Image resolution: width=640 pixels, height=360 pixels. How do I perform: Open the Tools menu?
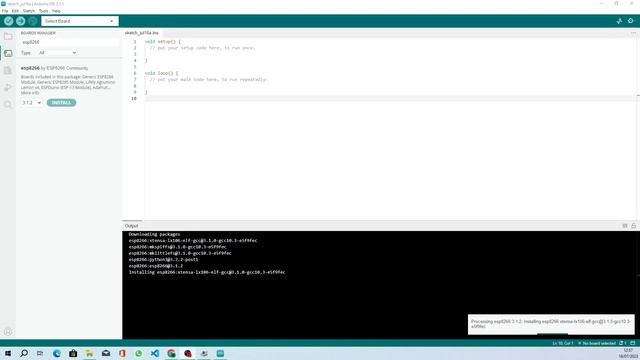[x=43, y=11]
